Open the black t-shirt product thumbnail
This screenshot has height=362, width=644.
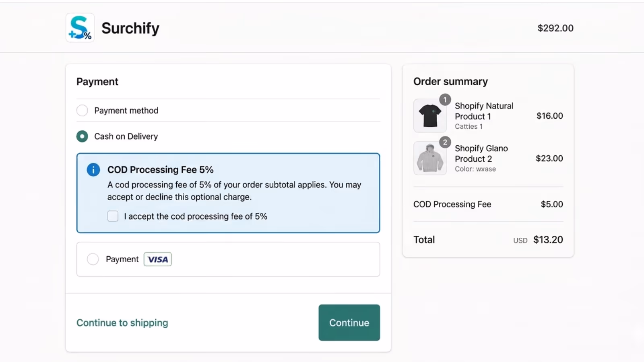click(430, 116)
